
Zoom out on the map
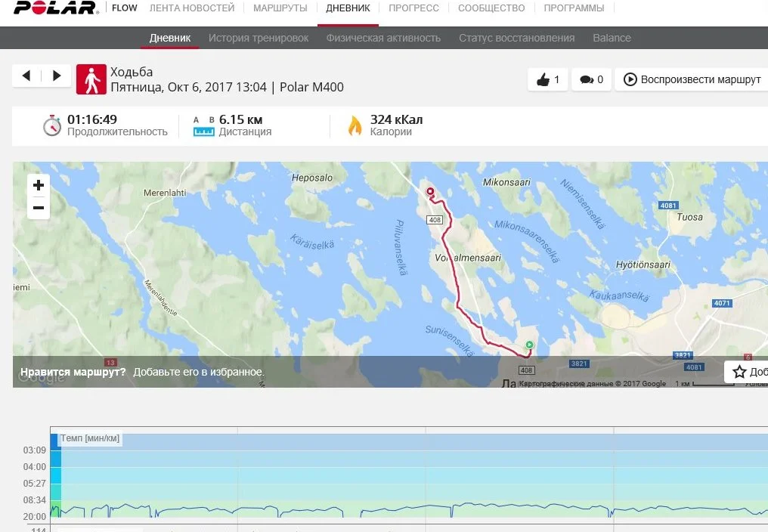point(39,208)
